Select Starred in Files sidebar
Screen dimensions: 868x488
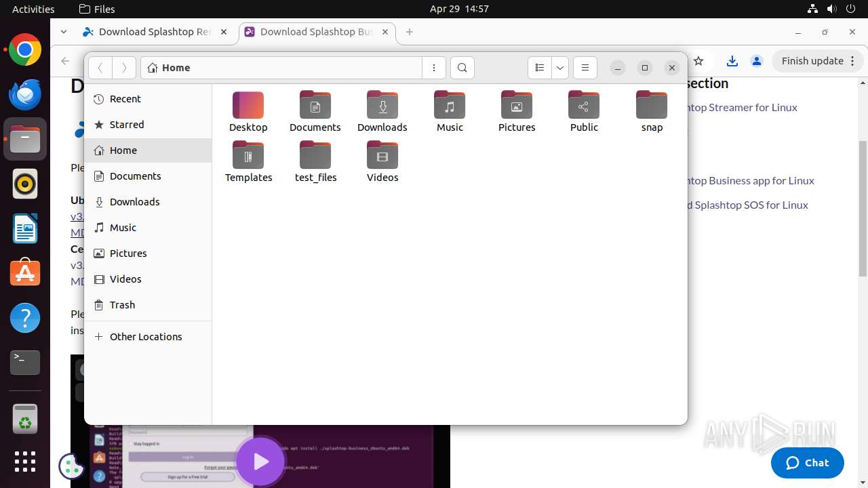click(x=148, y=125)
